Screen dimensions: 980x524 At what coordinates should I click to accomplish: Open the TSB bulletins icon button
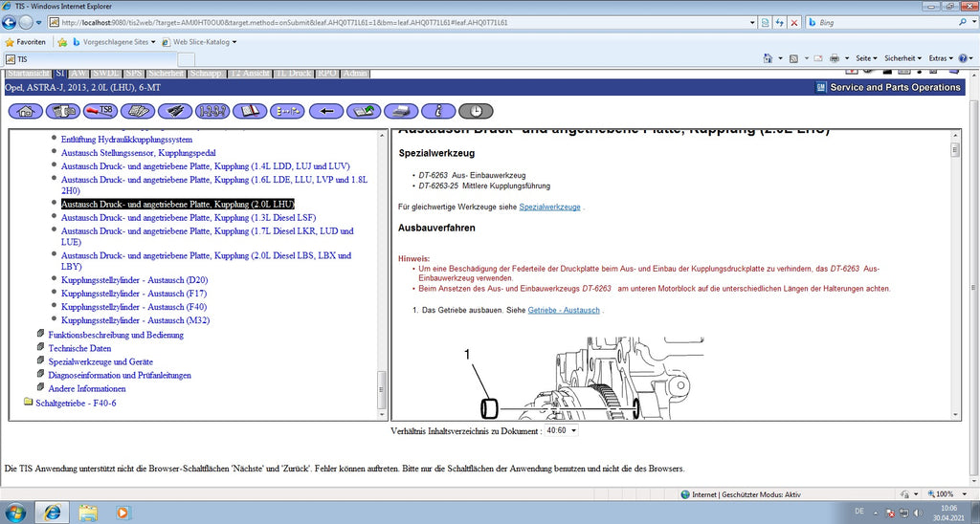[100, 111]
